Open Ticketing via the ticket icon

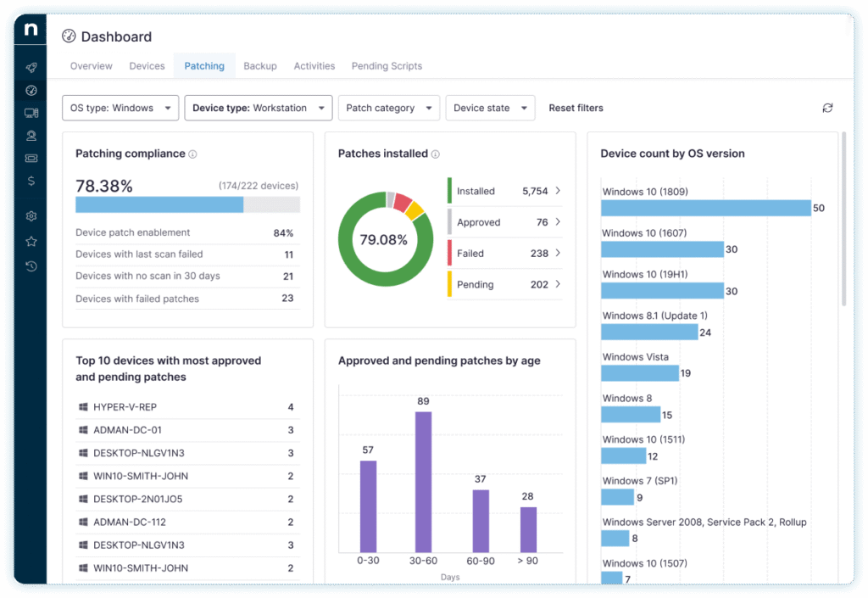31,158
